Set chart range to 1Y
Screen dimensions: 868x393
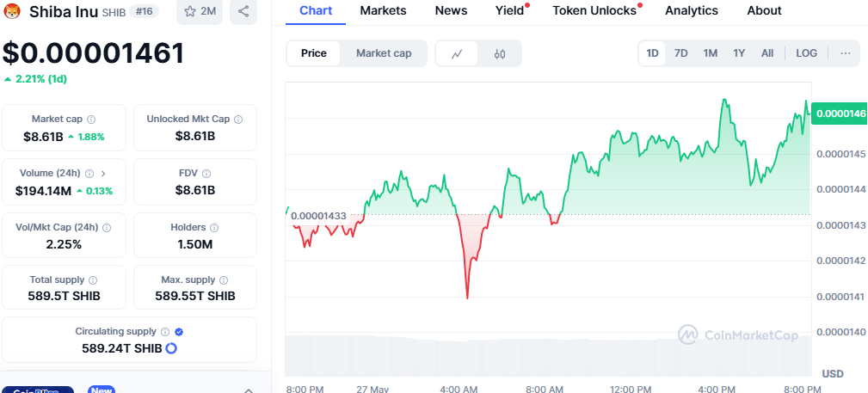tap(739, 53)
